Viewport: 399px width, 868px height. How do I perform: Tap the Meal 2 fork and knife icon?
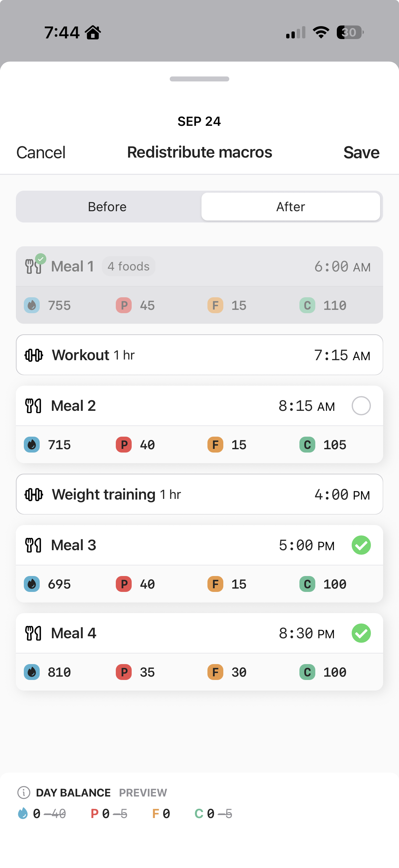pos(33,406)
